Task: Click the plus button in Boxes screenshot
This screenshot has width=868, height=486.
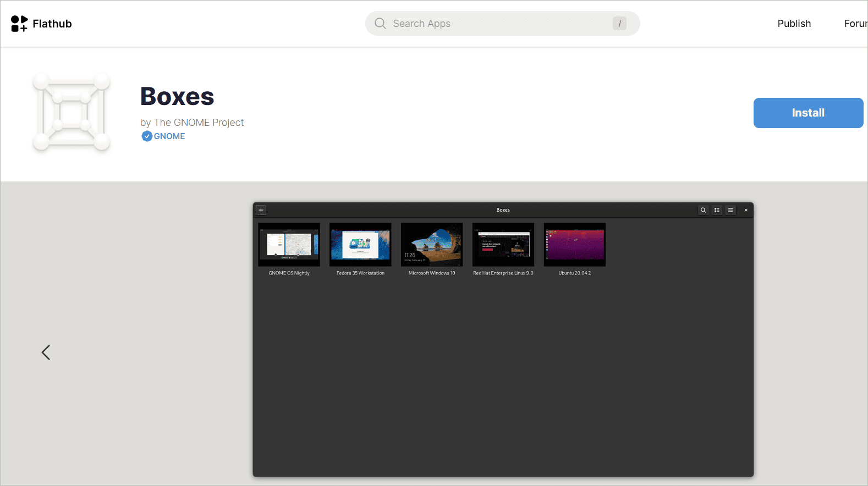Action: [x=261, y=210]
